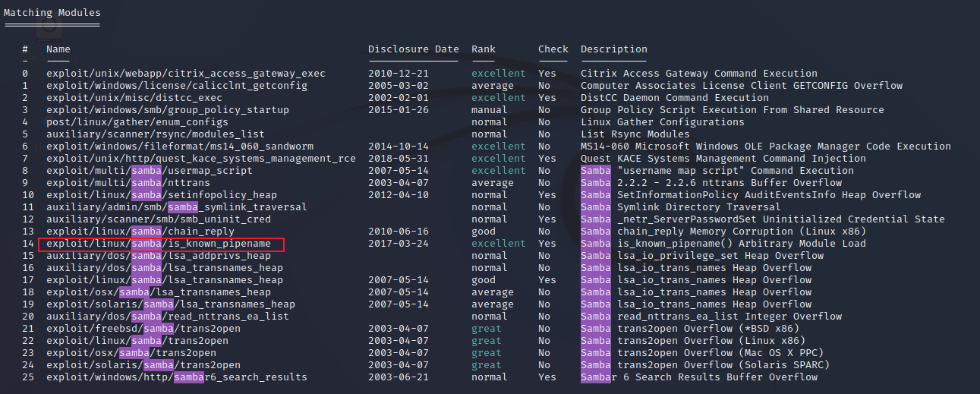Select module path auxiliary/dos/samba/lsa_addprivs_heap
980x394 pixels.
point(159,256)
